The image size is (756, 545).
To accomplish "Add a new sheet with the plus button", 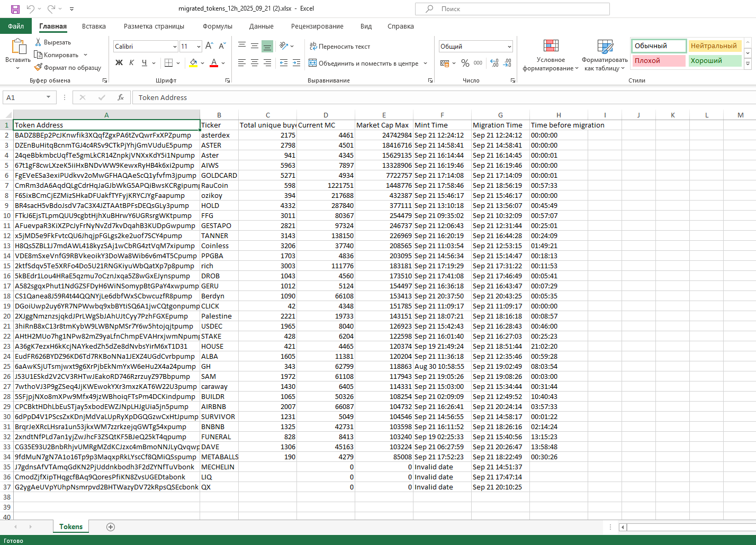I will (111, 527).
